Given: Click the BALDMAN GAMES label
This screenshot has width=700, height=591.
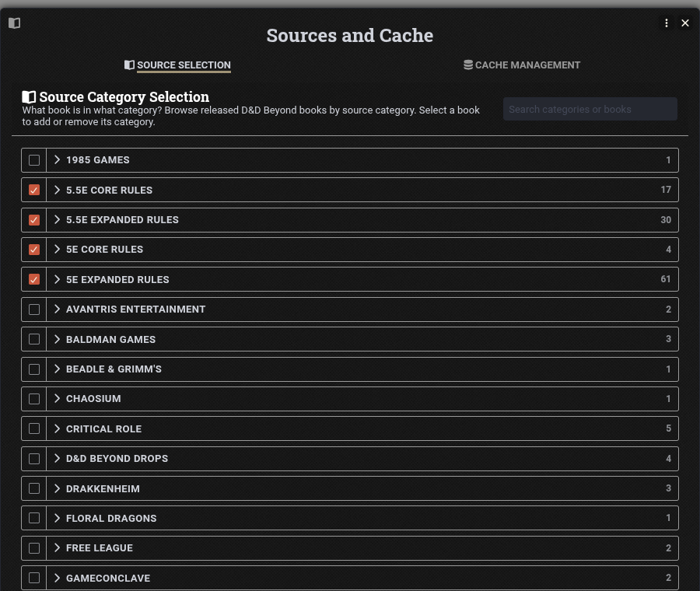Looking at the screenshot, I should click(110, 339).
